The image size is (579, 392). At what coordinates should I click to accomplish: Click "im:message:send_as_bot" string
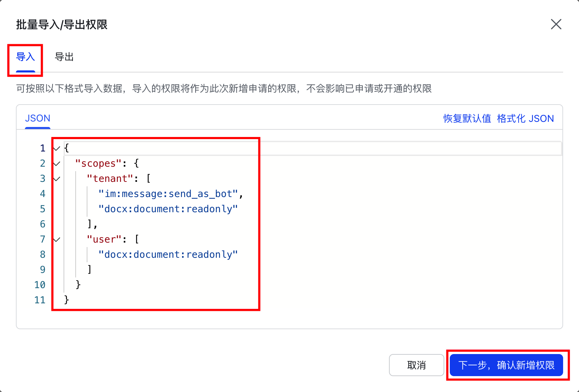(168, 194)
